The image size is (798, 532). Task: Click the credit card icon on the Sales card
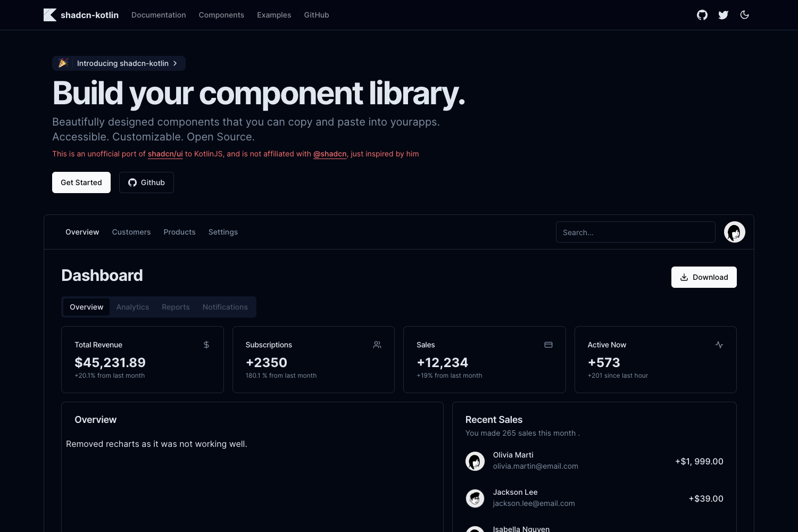pyautogui.click(x=548, y=345)
